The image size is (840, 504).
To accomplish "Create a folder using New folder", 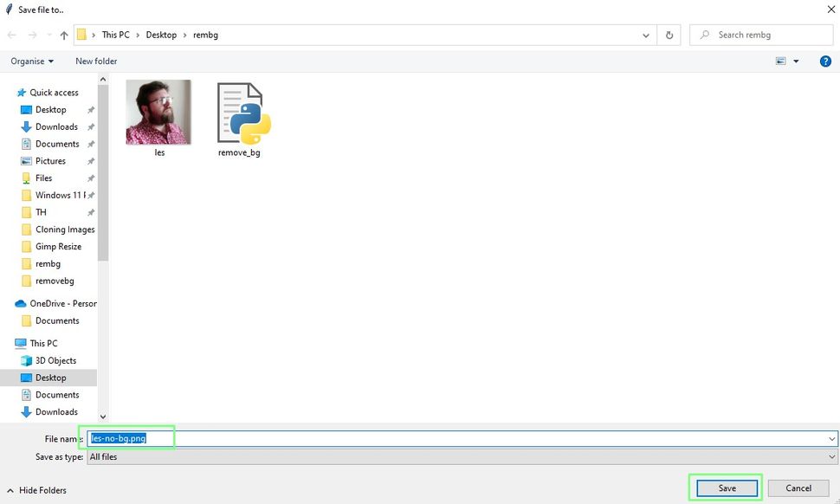I will pyautogui.click(x=95, y=61).
